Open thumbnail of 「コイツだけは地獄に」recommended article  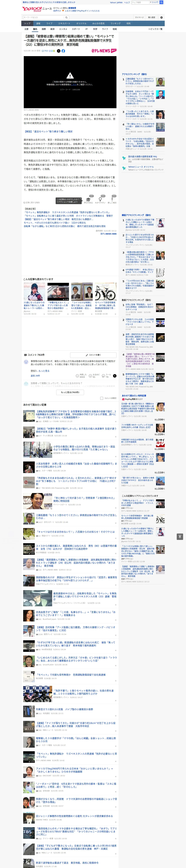(x=82, y=292)
